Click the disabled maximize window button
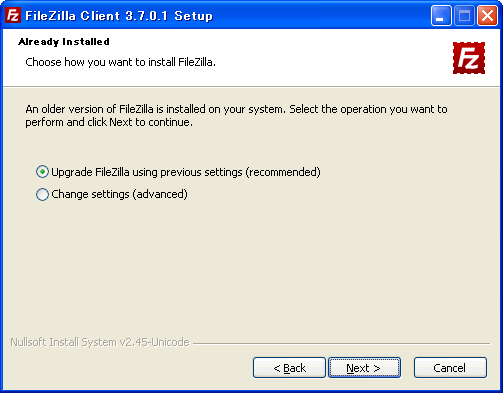503x393 pixels. point(464,16)
